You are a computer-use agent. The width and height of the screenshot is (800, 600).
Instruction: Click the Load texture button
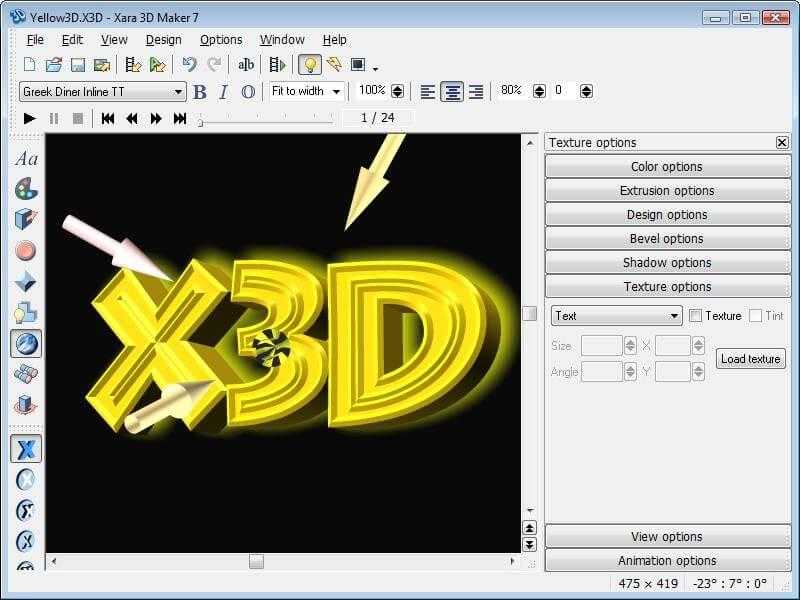(x=751, y=359)
